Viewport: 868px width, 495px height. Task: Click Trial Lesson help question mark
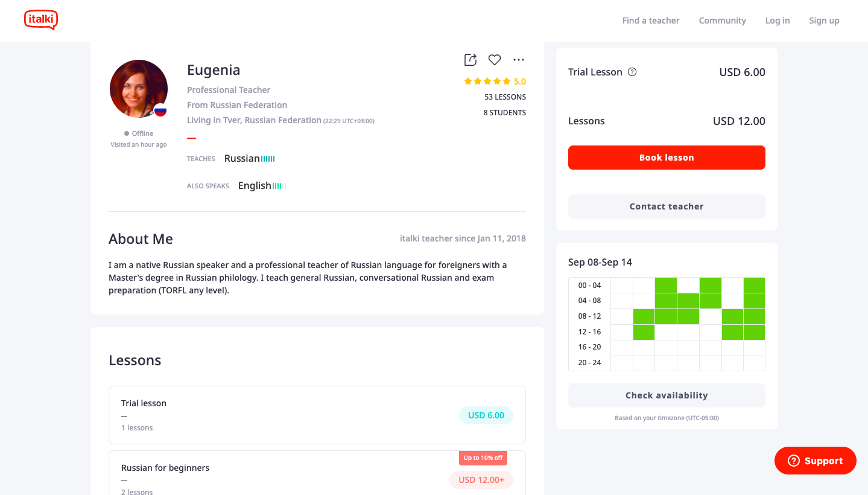click(632, 72)
